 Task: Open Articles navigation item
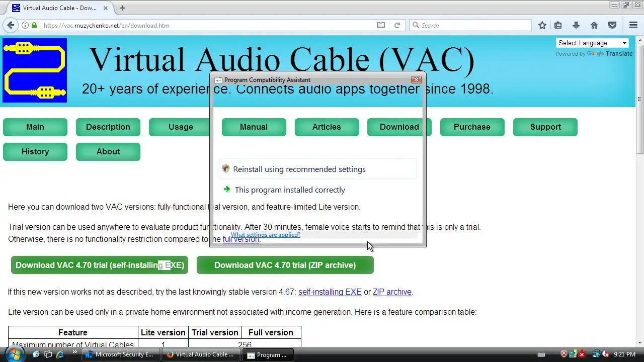point(327,127)
